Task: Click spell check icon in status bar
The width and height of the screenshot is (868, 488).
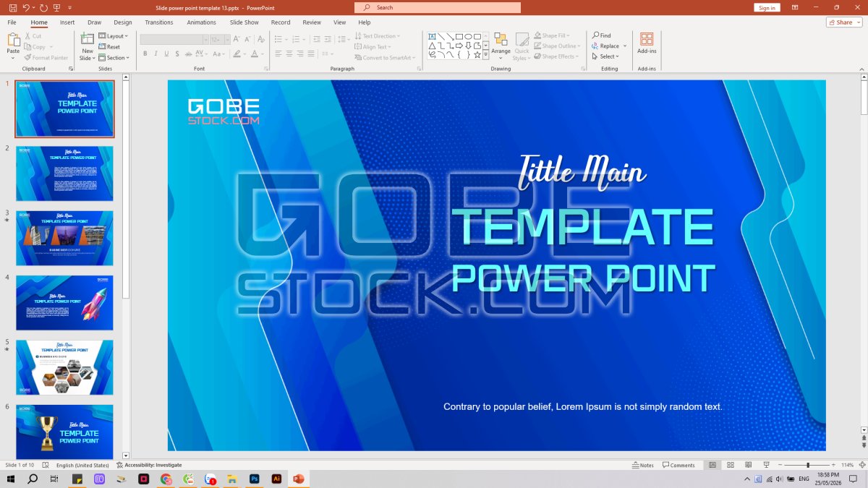Action: (46, 465)
